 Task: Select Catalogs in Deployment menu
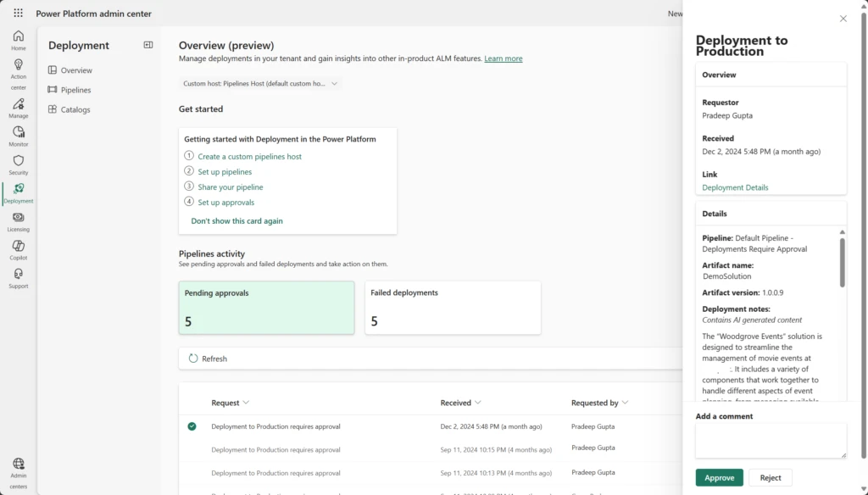[x=75, y=109]
